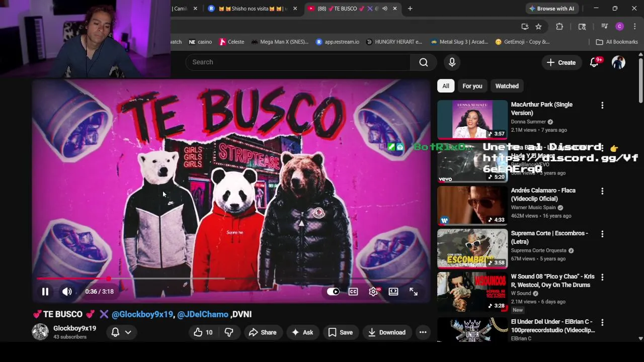Open the GetEmoji bookmark
Screen dimensions: 644x362
click(522, 42)
